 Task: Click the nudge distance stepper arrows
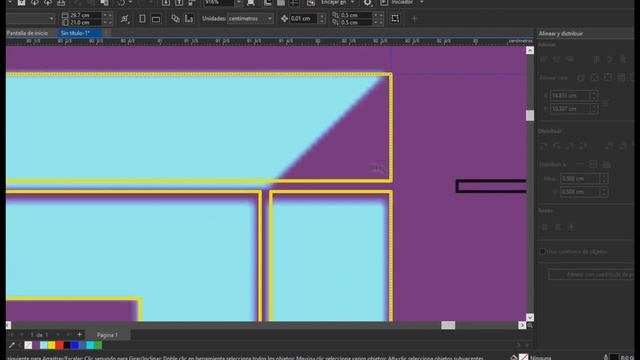322,19
